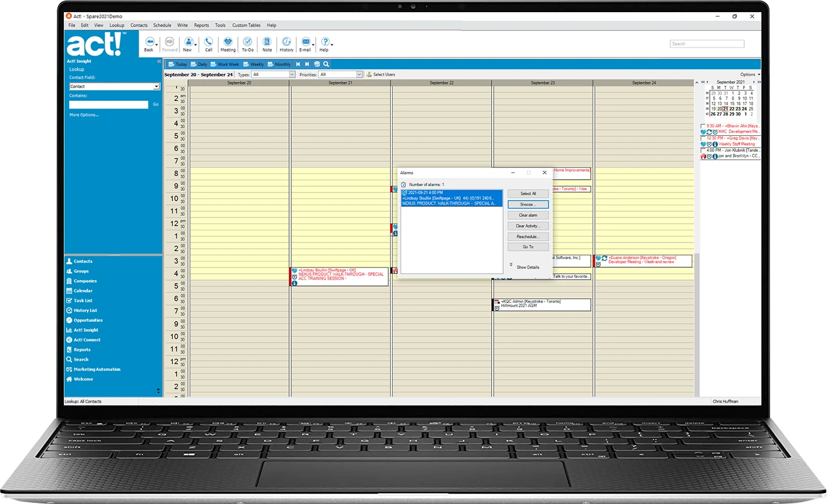The height and width of the screenshot is (504, 827).
Task: Check off the 9:30 AM Bhavin Ahir task
Action: click(703, 126)
